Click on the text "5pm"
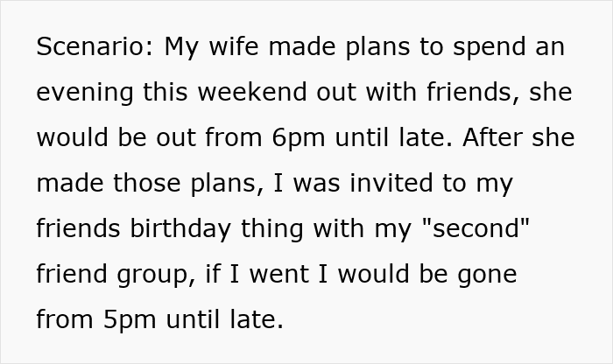 pyautogui.click(x=130, y=319)
